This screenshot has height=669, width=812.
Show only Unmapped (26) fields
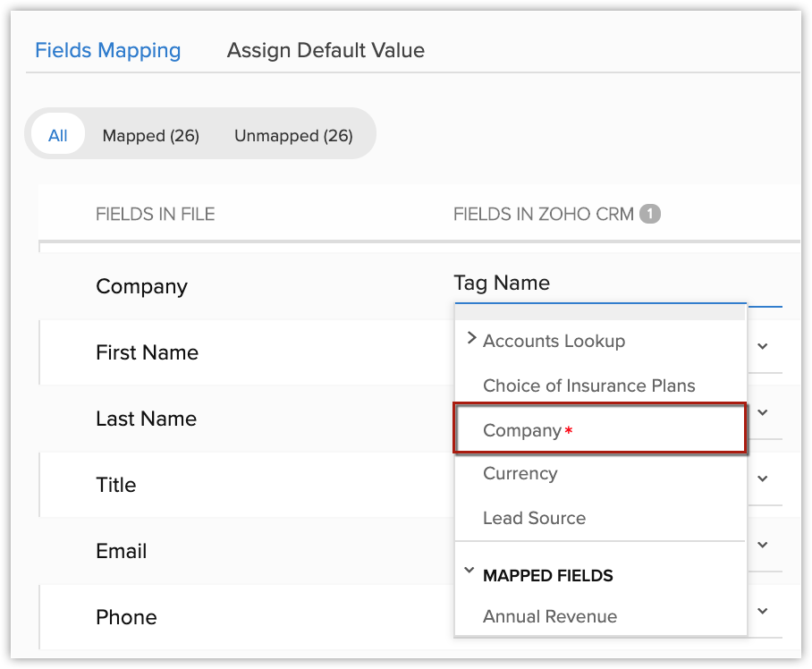tap(293, 135)
